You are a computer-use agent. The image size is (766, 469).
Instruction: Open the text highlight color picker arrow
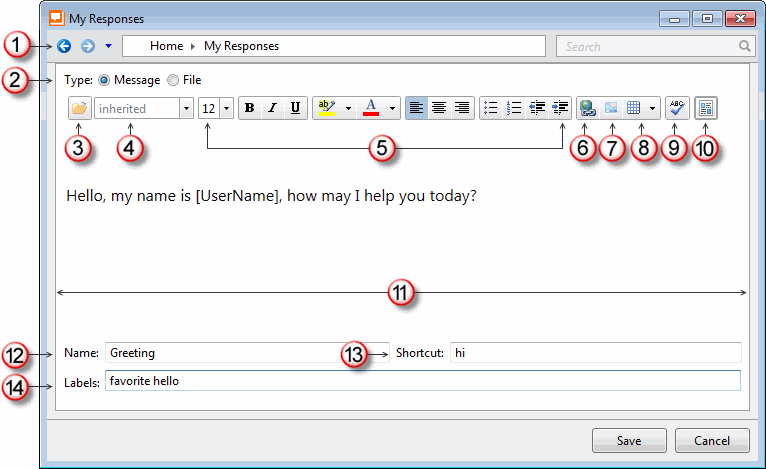point(347,108)
